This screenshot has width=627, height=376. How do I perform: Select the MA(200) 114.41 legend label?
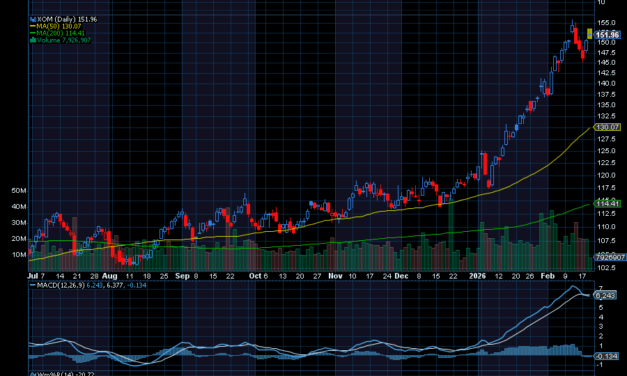pos(60,33)
